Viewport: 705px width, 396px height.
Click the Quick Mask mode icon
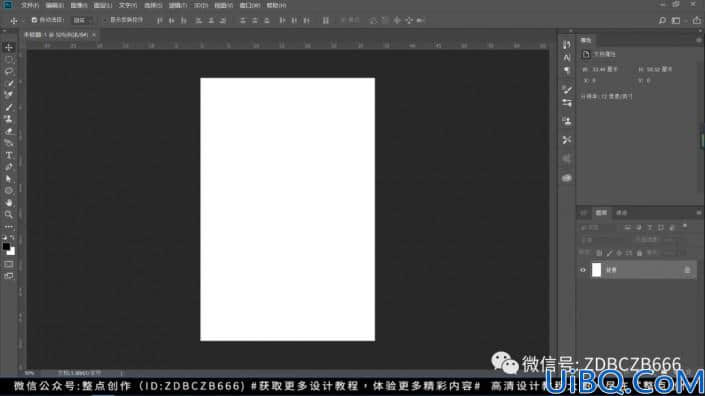point(9,264)
